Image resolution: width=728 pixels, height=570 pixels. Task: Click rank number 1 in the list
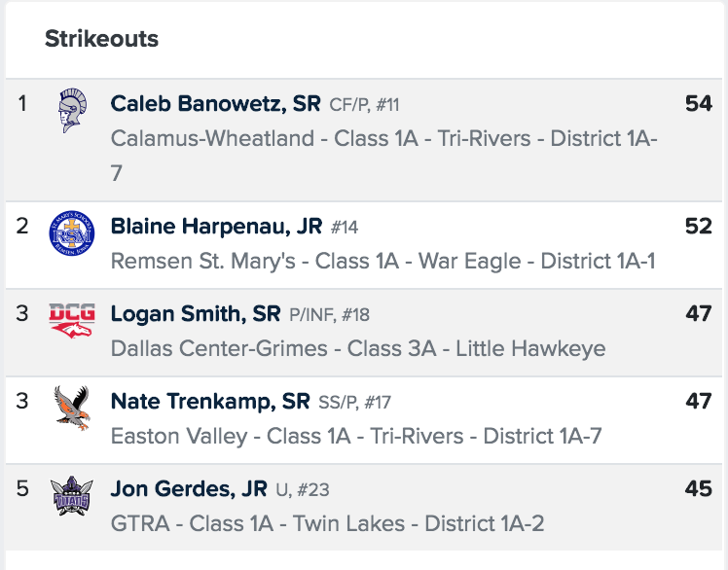pyautogui.click(x=23, y=103)
